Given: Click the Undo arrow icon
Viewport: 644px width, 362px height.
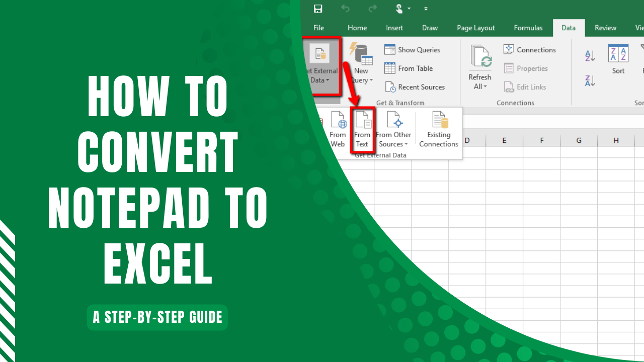Looking at the screenshot, I should (345, 9).
